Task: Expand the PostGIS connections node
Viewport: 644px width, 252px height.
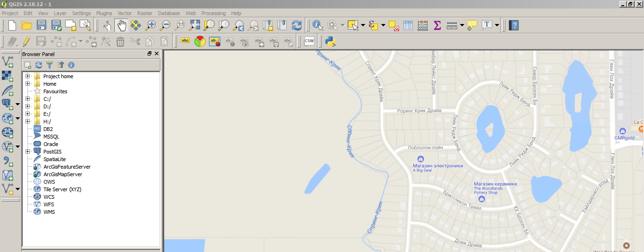Action: point(28,152)
